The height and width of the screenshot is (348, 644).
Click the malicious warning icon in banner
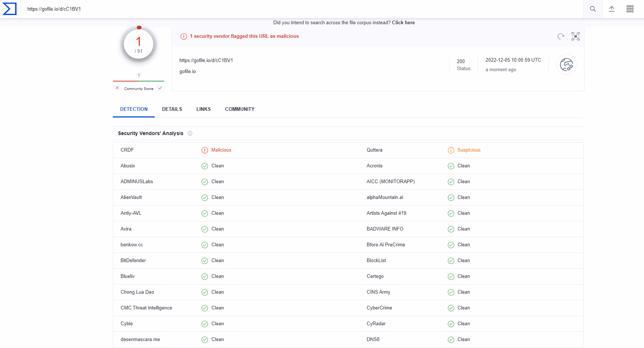tap(184, 36)
